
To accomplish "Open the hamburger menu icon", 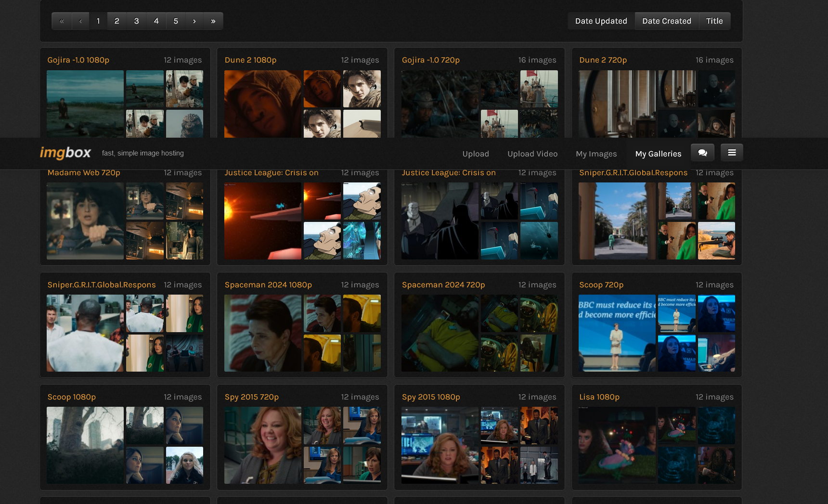I will [731, 153].
